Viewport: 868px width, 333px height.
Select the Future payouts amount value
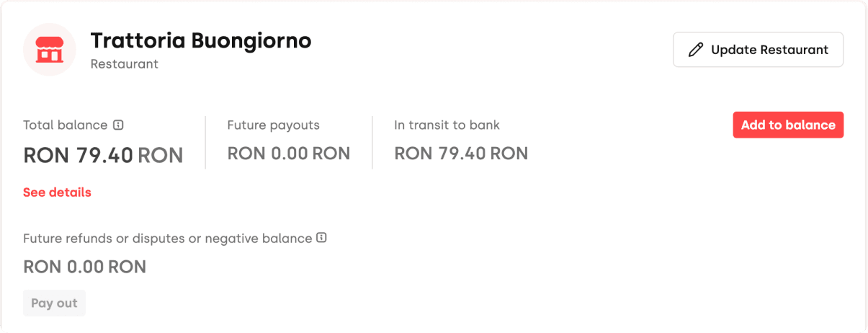[288, 154]
